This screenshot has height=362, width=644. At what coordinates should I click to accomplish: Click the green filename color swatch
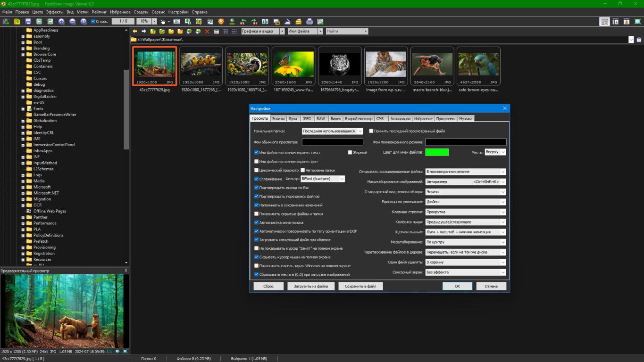click(437, 152)
